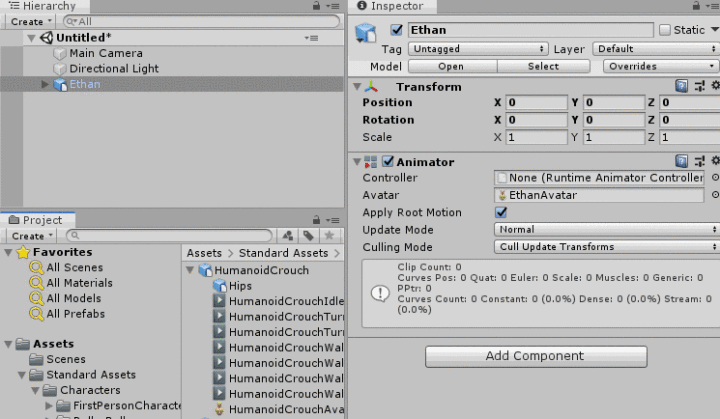
Task: Disable the Ethan GameObject active checkbox
Action: pyautogui.click(x=397, y=30)
